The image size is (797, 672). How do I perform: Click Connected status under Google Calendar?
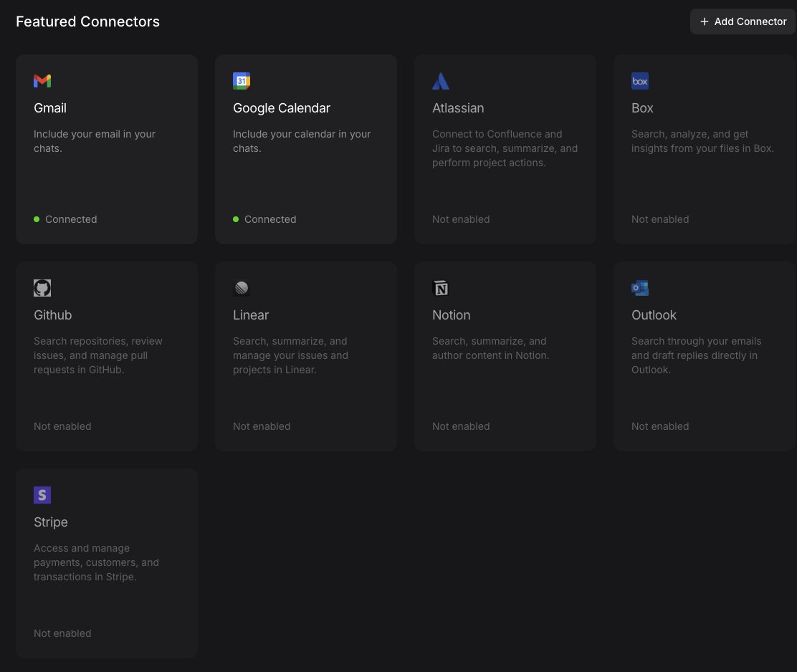pos(265,219)
